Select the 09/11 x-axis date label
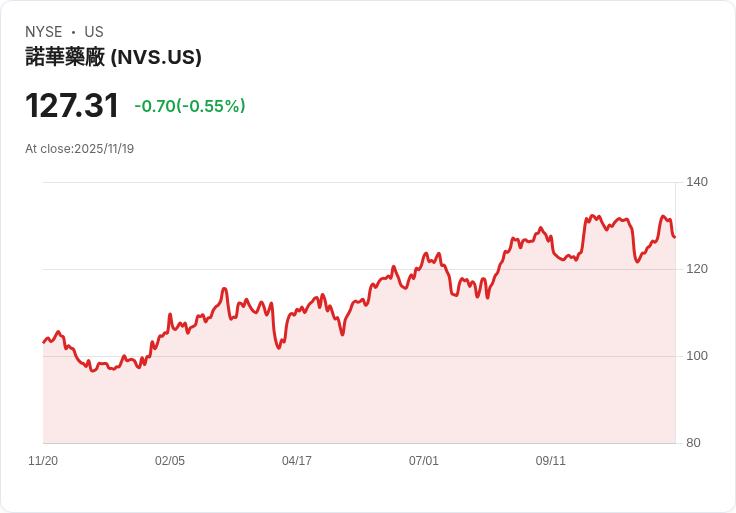 [551, 461]
